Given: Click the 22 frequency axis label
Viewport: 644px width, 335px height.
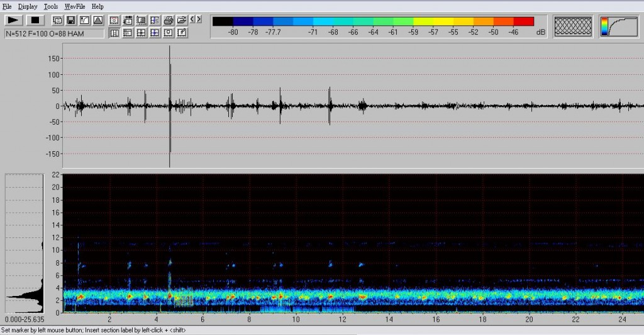Looking at the screenshot, I should pyautogui.click(x=56, y=174).
